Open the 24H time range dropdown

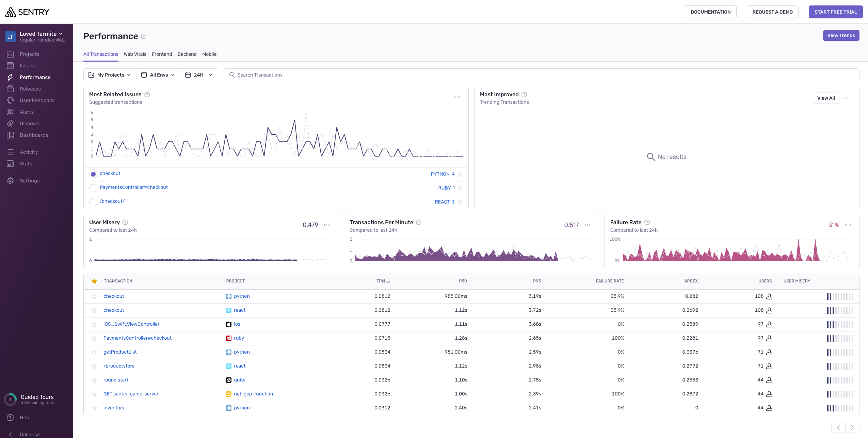click(x=199, y=75)
